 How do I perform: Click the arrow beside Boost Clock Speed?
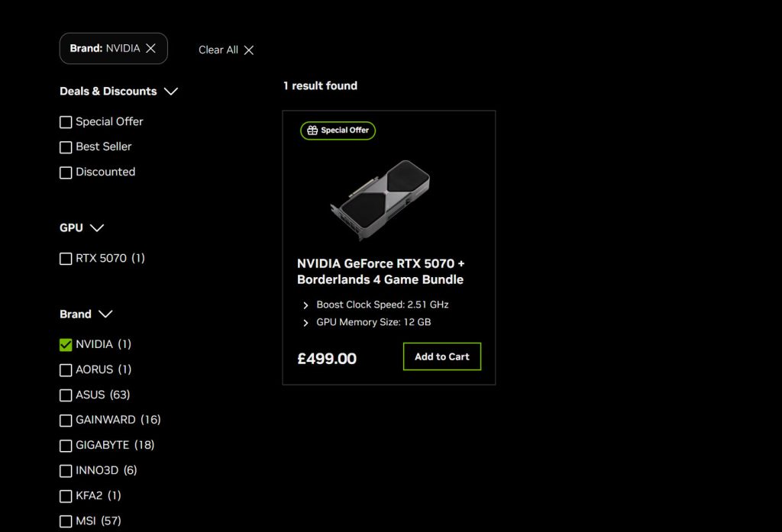pyautogui.click(x=306, y=305)
